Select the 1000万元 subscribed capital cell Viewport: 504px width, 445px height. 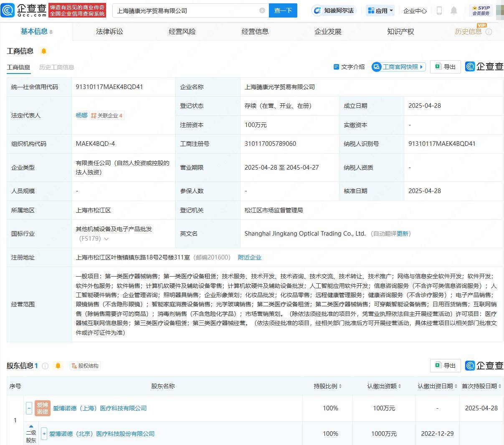384,434
